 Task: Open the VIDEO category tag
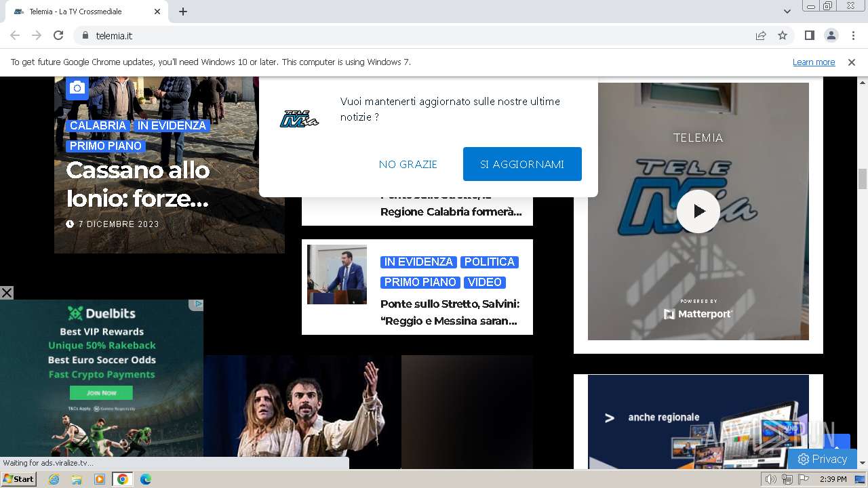[x=485, y=282]
